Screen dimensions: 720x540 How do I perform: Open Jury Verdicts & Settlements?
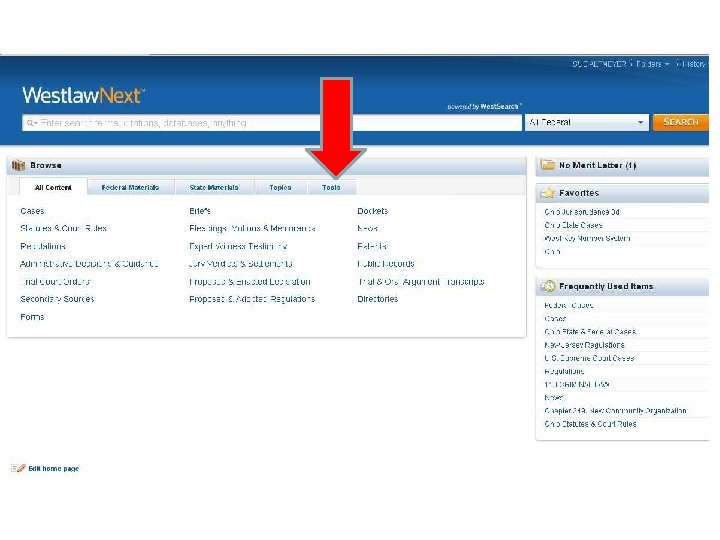pos(241,264)
